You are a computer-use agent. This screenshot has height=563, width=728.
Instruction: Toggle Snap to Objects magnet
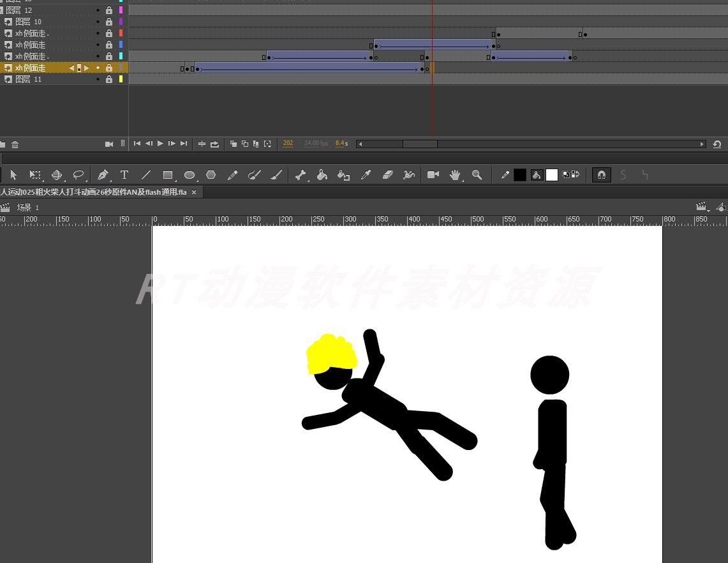601,175
